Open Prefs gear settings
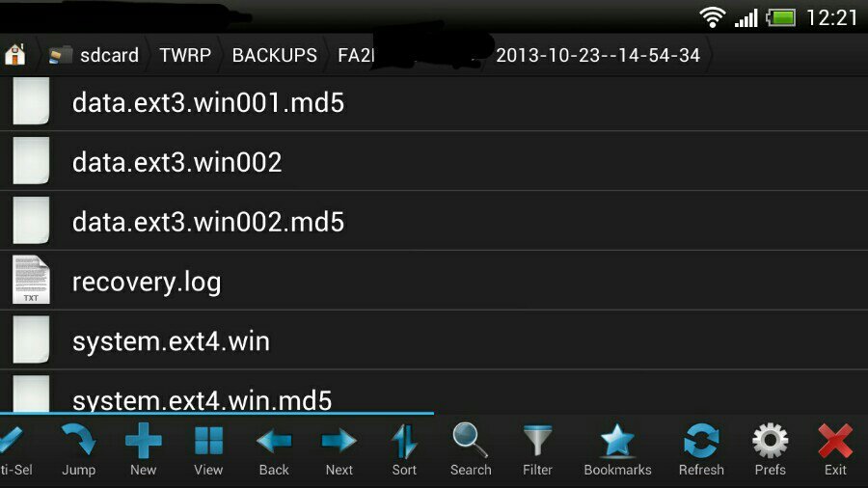This screenshot has height=488, width=868. coord(770,449)
